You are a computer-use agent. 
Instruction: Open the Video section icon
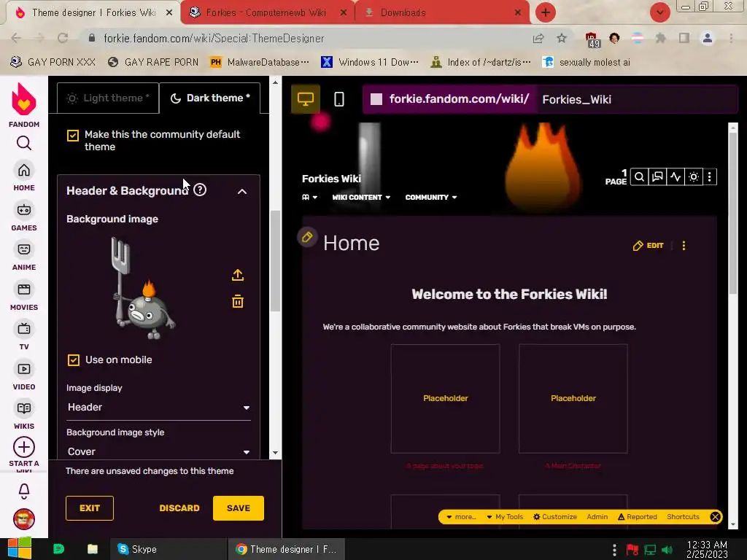(24, 369)
